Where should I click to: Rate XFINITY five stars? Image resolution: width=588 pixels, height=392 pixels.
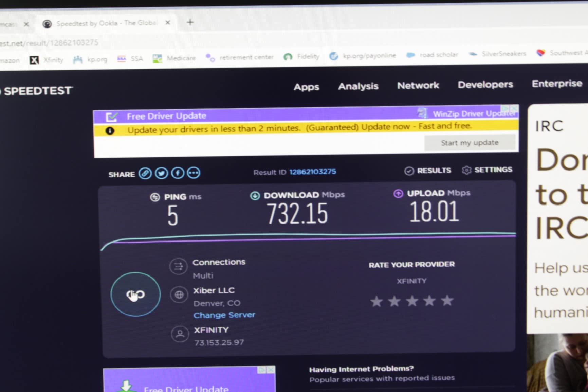447,300
